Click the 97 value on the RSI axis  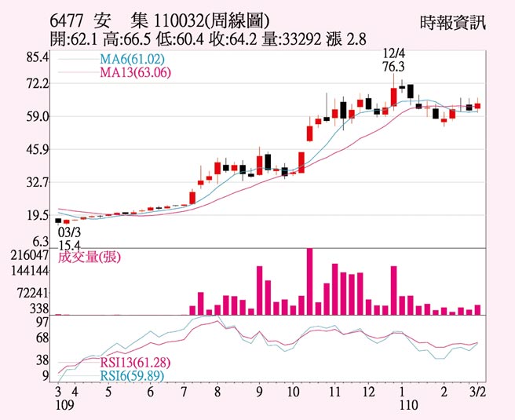42,322
